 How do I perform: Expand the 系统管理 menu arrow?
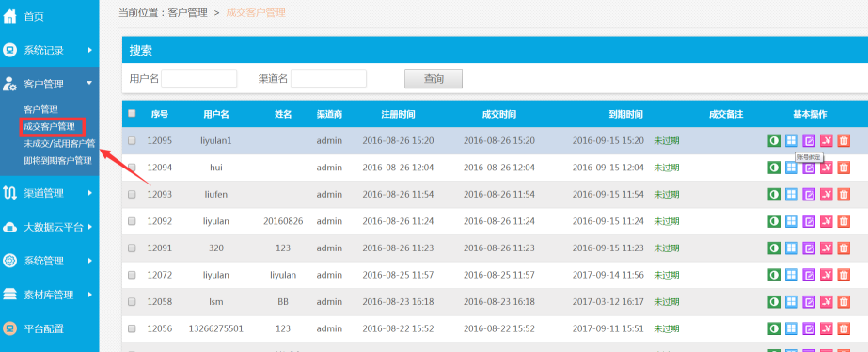point(89,261)
